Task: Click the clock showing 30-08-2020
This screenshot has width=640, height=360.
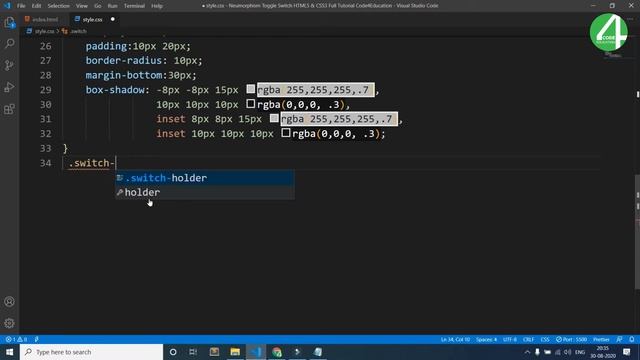Action: 603,352
